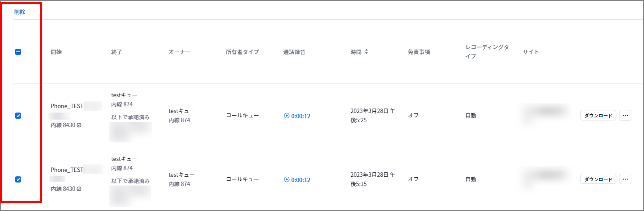Click verified icon beside first 内線 8430

point(79,125)
